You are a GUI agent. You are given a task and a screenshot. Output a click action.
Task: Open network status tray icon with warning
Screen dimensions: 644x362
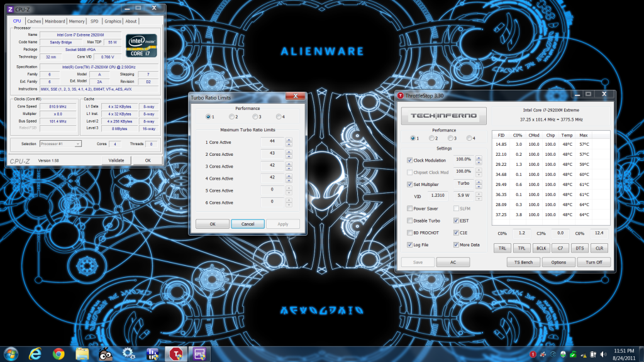click(583, 354)
